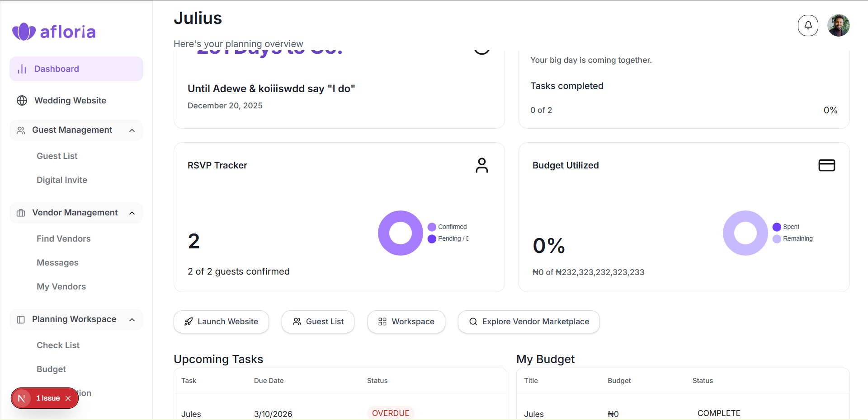Screen dimensions: 868x420
Task: Click the Remaining legend color dot
Action: (x=777, y=238)
